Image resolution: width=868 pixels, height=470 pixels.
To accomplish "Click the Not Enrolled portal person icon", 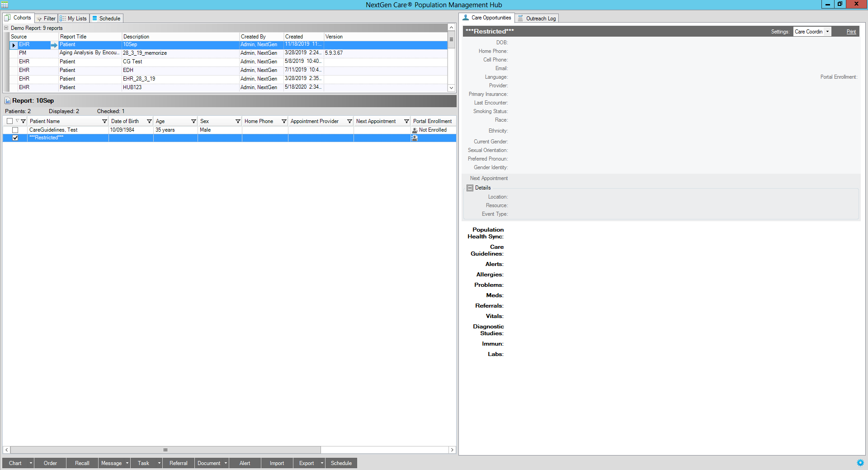I will coord(415,130).
